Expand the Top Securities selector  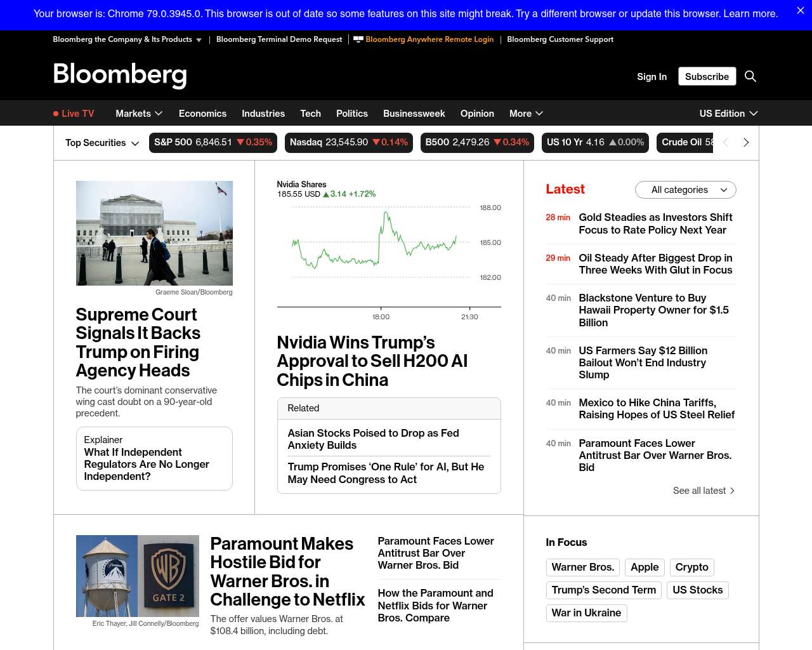[x=101, y=143]
